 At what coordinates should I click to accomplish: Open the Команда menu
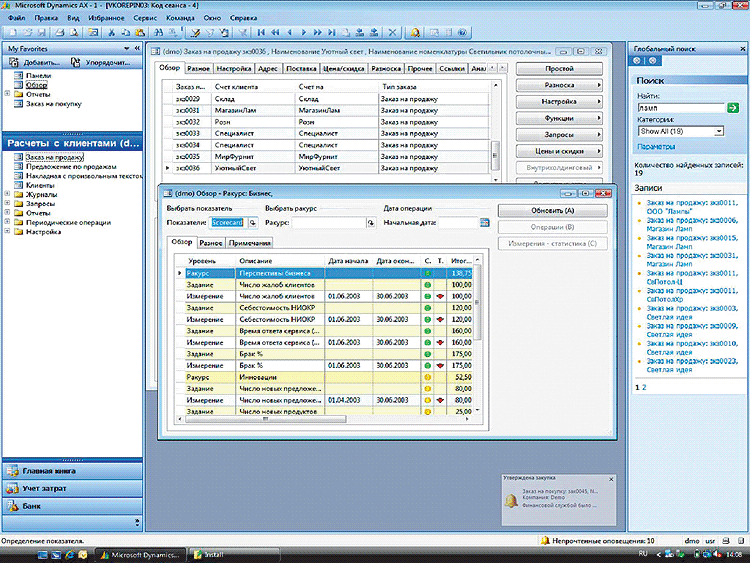tap(180, 18)
